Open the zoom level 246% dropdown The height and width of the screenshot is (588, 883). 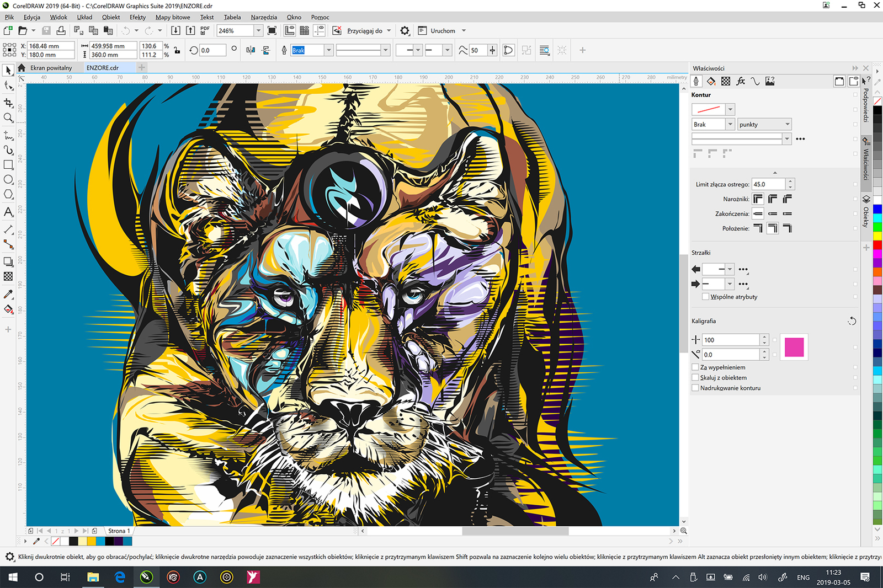coord(259,30)
